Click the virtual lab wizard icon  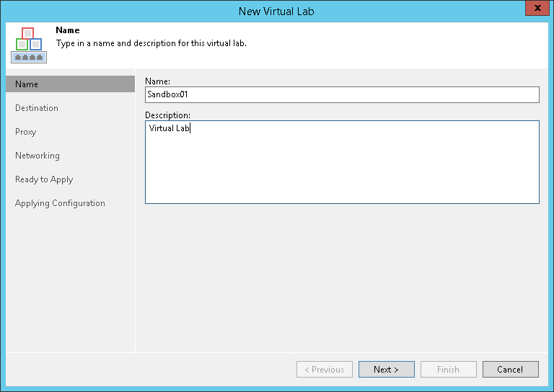tap(29, 45)
